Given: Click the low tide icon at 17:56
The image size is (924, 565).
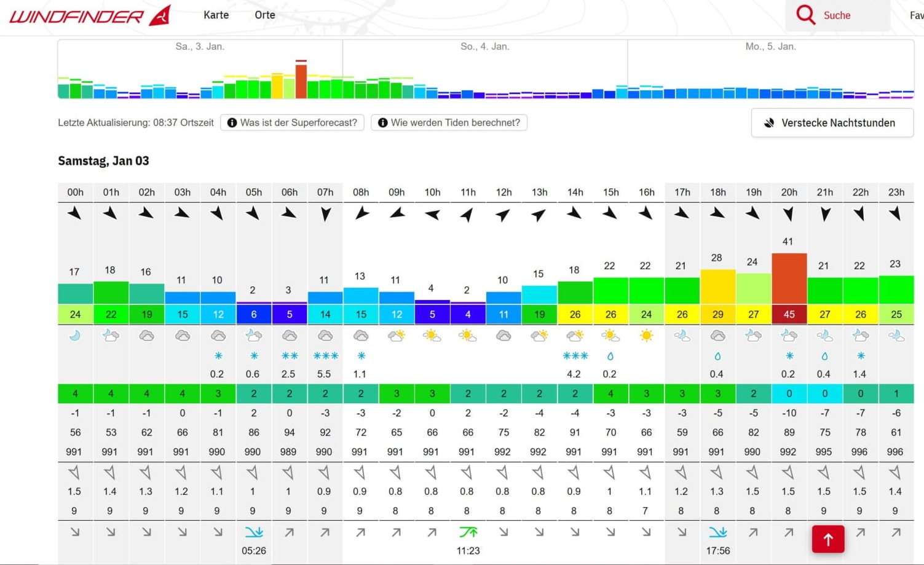Looking at the screenshot, I should click(x=717, y=532).
